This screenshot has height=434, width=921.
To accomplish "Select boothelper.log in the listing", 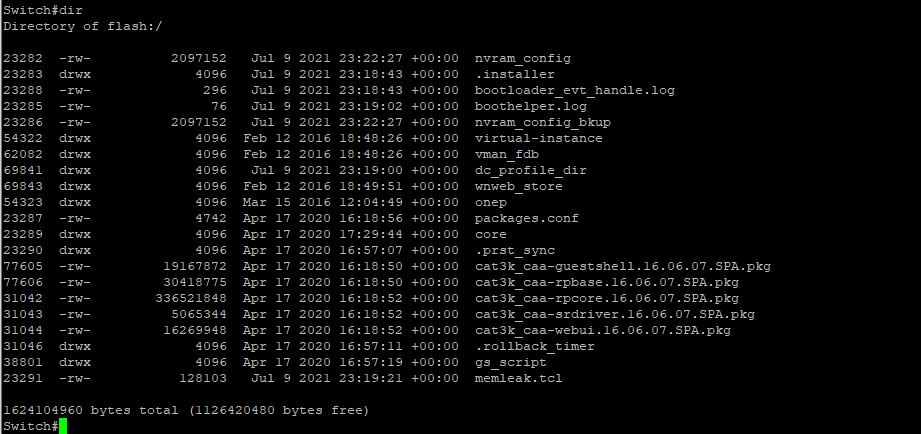I will coord(530,106).
